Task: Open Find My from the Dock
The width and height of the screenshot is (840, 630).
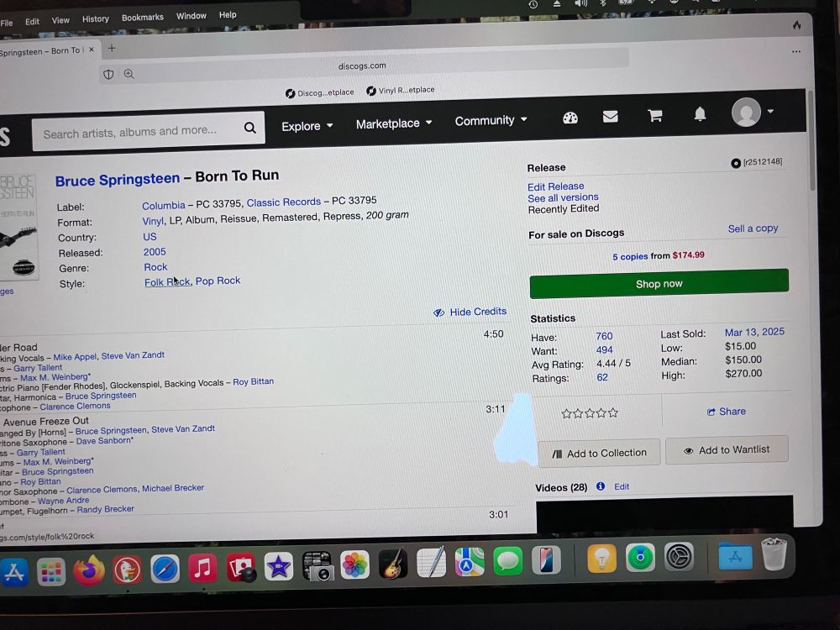Action: click(640, 558)
